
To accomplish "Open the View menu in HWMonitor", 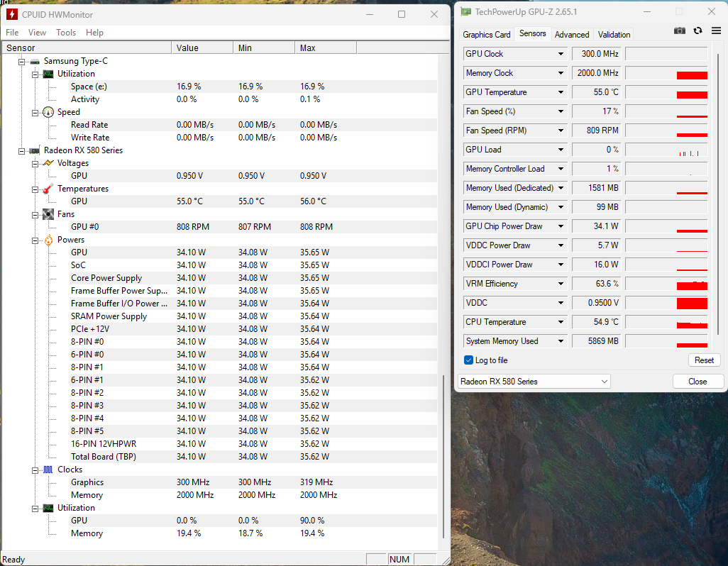I will pos(37,33).
